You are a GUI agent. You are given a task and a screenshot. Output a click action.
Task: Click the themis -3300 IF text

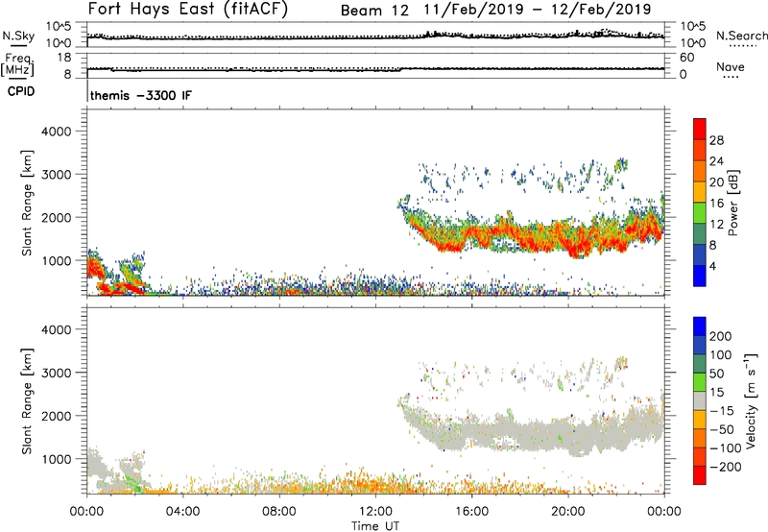pyautogui.click(x=139, y=97)
